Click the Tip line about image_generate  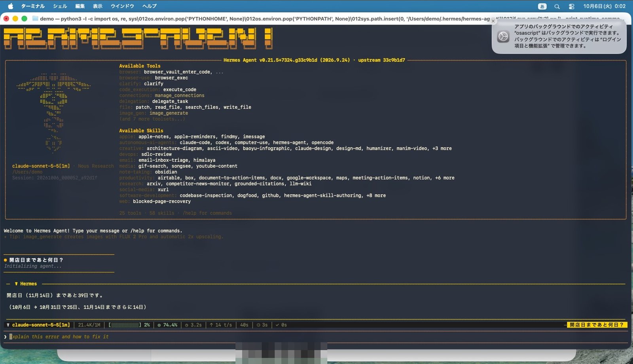click(x=114, y=237)
